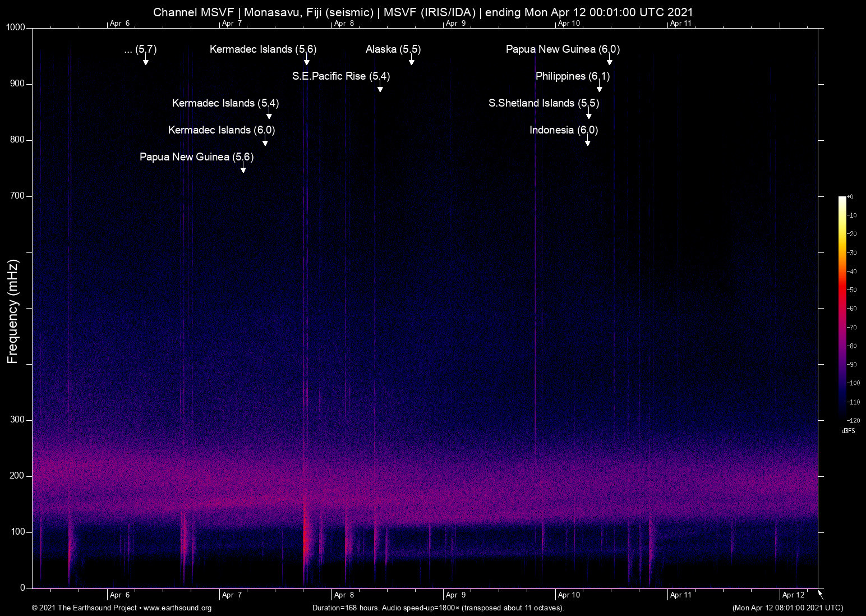The image size is (866, 616).
Task: Click 'Apr 11' on the bottom time axis
Action: [x=681, y=595]
